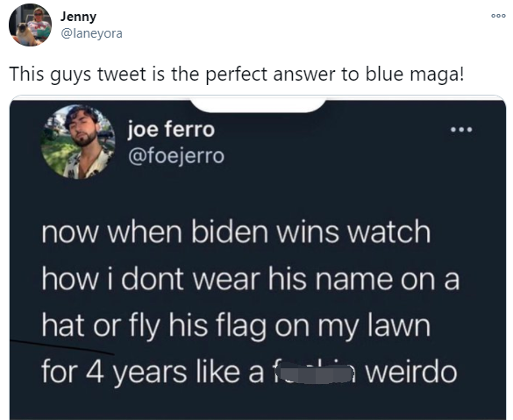Click the blurred censored word before weirdo
Viewport: 513px width, 420px height.
click(x=313, y=373)
